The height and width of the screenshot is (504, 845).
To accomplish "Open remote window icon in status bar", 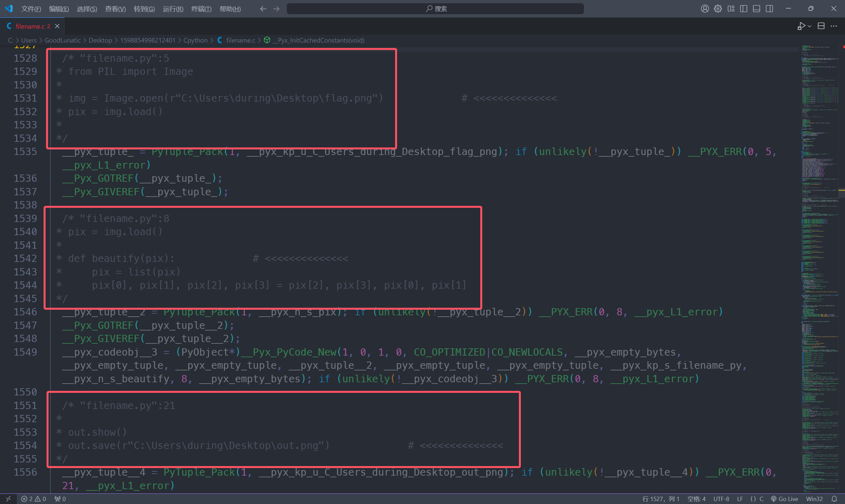I will [8, 499].
